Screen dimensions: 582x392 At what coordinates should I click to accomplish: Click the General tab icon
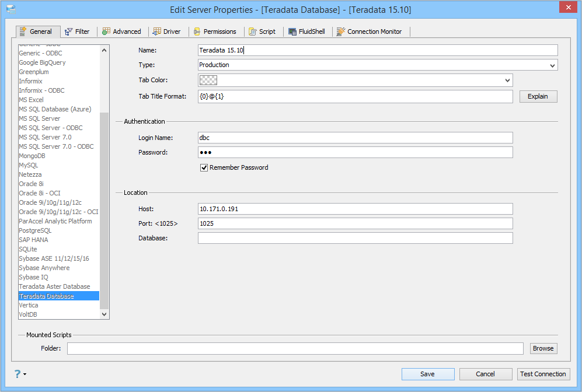tap(23, 32)
